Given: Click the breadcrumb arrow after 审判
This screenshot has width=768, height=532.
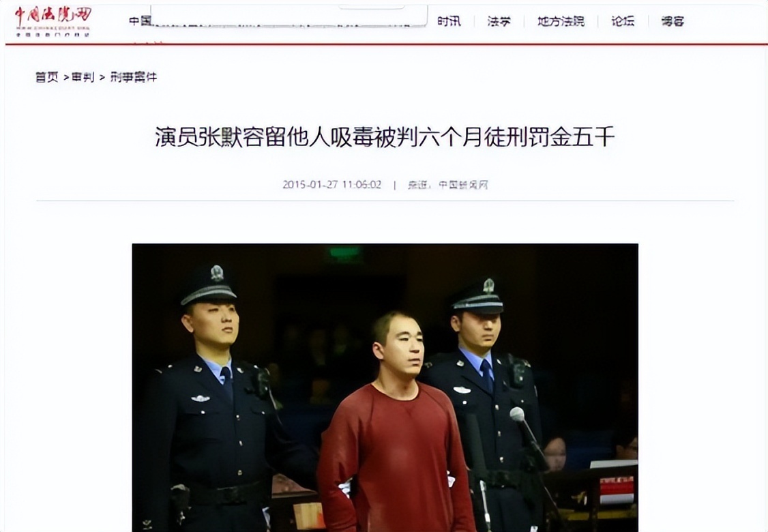Looking at the screenshot, I should click(102, 77).
